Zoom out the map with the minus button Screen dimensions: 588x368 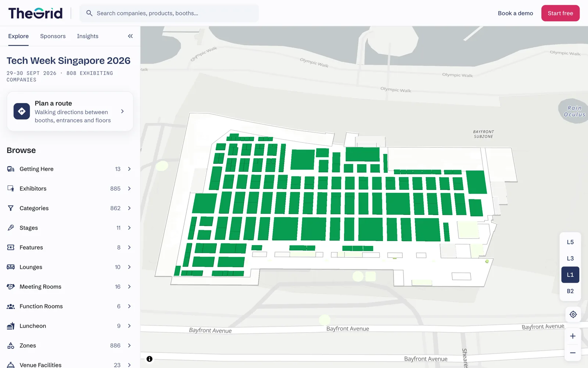click(x=573, y=353)
